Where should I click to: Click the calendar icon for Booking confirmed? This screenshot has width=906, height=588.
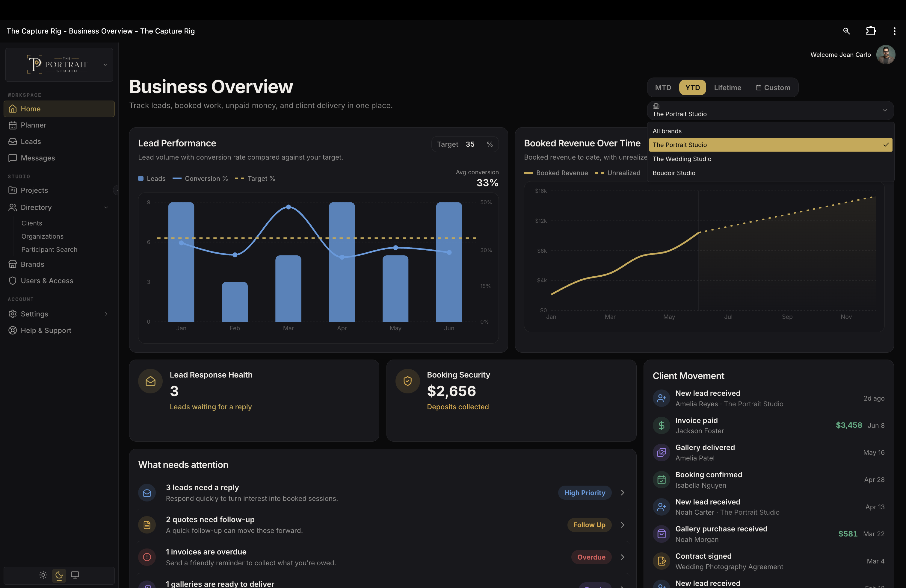click(x=661, y=480)
